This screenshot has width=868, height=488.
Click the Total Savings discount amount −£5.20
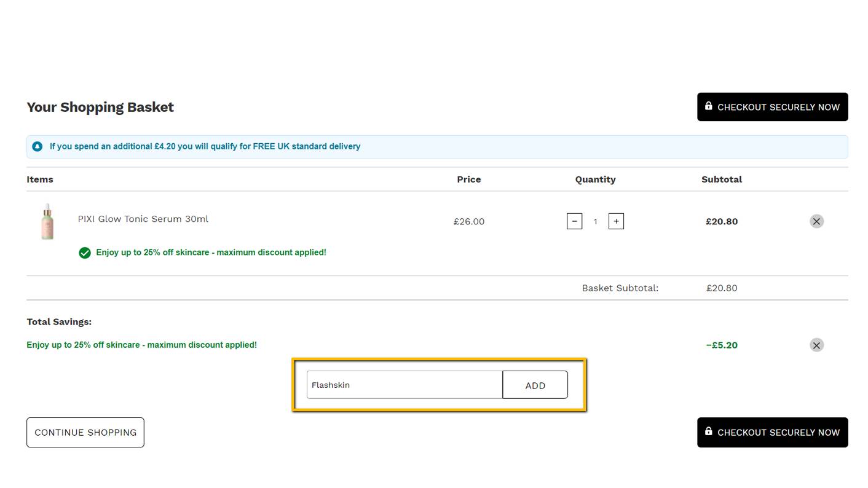click(721, 345)
